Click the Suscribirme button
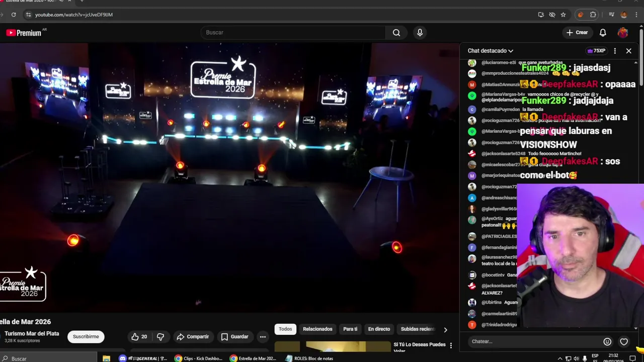This screenshot has width=644, height=362. point(86,336)
